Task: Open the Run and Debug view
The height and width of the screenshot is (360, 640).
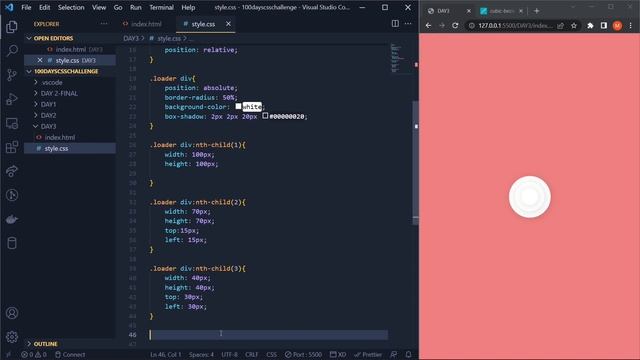Action: [x=12, y=99]
